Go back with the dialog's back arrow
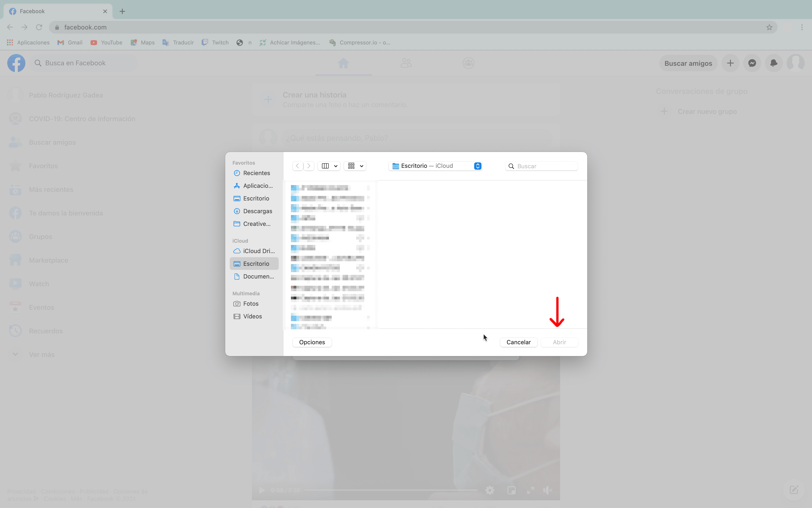812x508 pixels. click(x=298, y=166)
